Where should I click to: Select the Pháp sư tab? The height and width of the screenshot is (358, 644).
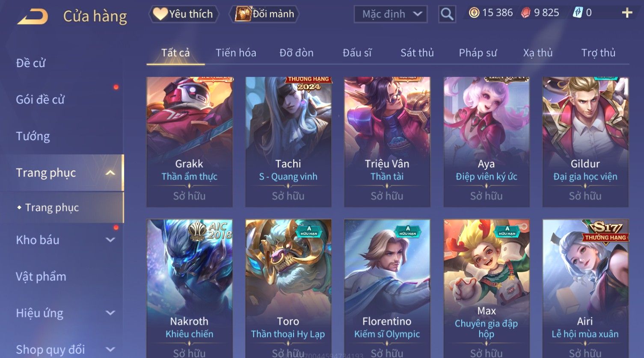(478, 53)
